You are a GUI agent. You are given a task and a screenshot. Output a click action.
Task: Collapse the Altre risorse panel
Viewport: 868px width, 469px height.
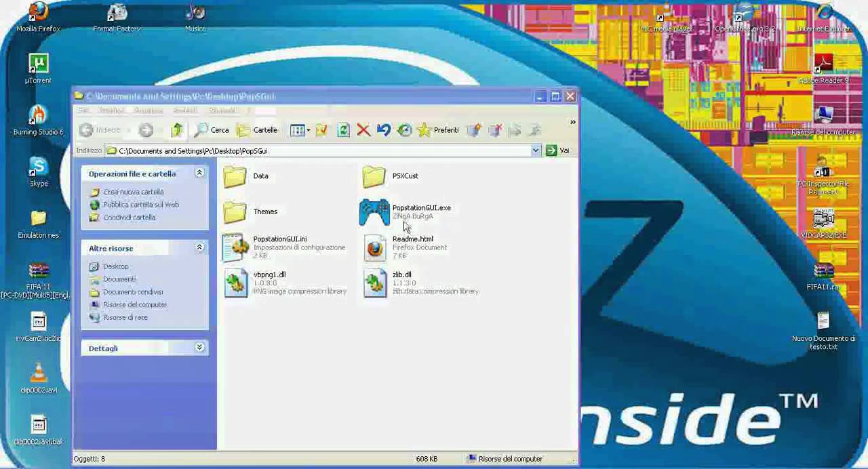[x=199, y=248]
